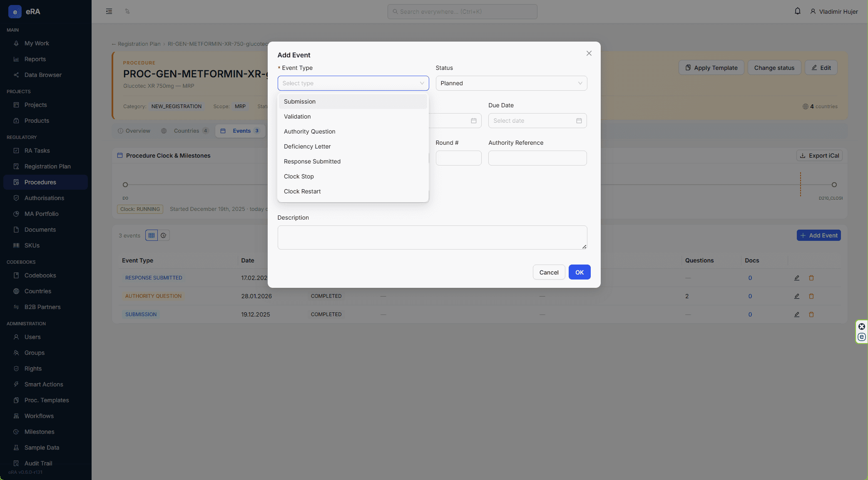Click the Round # input field
This screenshot has width=868, height=480.
pos(458,158)
